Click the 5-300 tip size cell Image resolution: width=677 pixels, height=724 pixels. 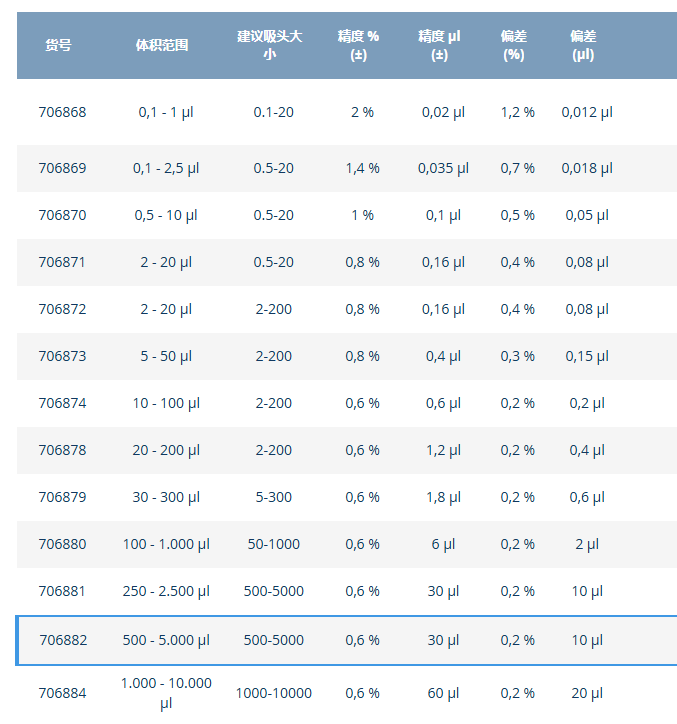[x=273, y=497]
